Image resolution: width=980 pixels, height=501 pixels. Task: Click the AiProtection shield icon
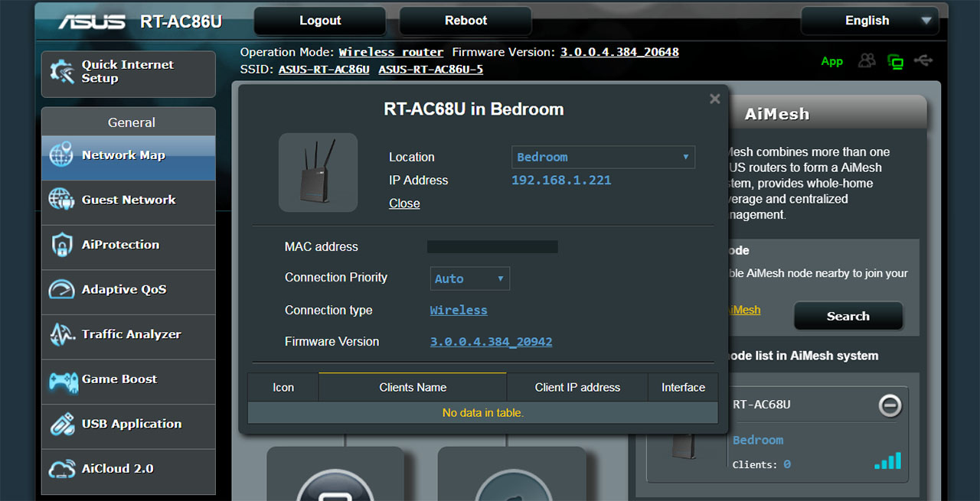point(61,245)
